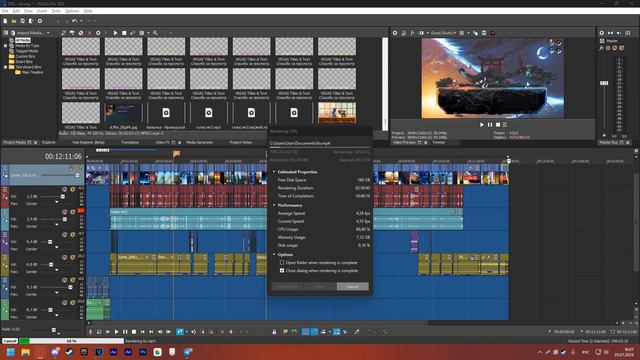Click the Open project folder icon

14,21
